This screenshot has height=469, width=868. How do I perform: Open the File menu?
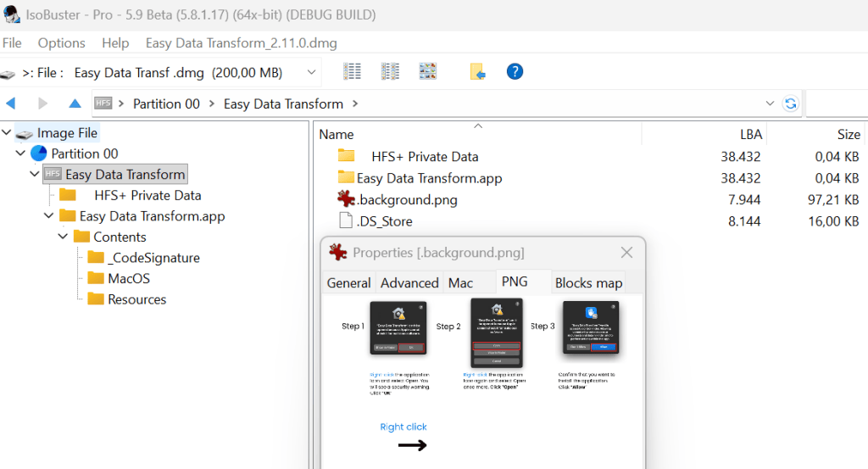[x=12, y=43]
